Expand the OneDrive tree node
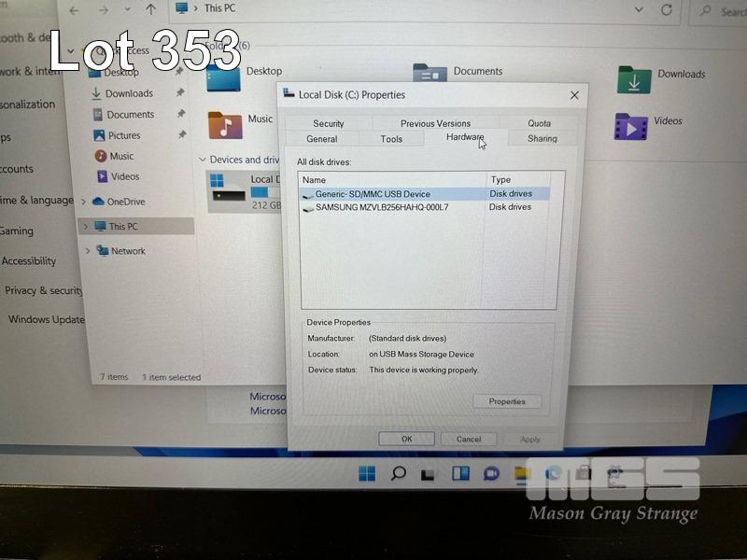The image size is (747, 560). 85,202
